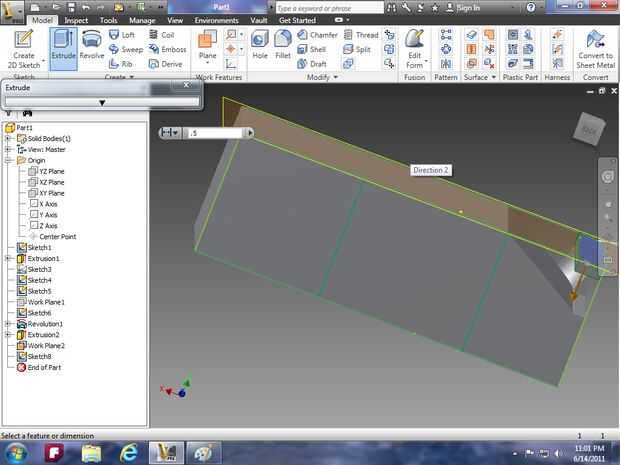Screen dimensions: 620x465
Task: Expand the Extrusion2 feature
Action: click(x=8, y=335)
